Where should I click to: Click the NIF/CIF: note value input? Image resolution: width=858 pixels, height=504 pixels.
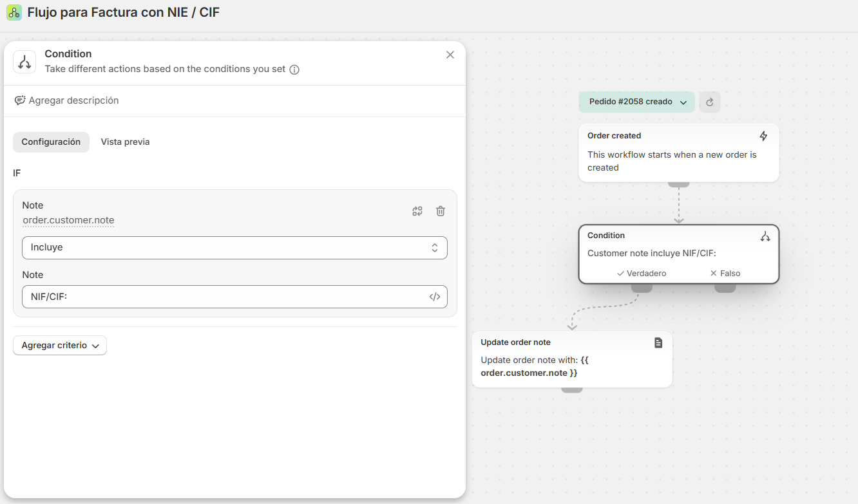(x=225, y=297)
